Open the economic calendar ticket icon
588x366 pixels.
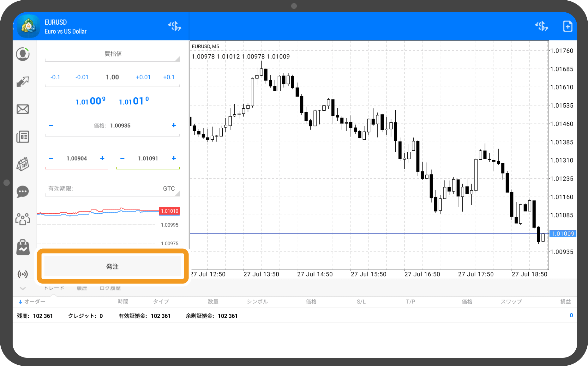(x=23, y=164)
